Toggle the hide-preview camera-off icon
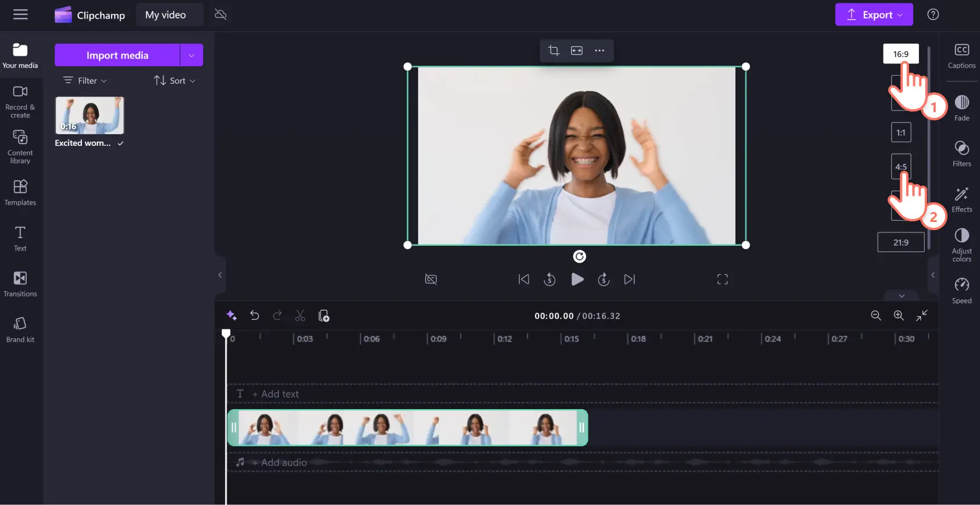Screen dimensions: 980x505 431,280
